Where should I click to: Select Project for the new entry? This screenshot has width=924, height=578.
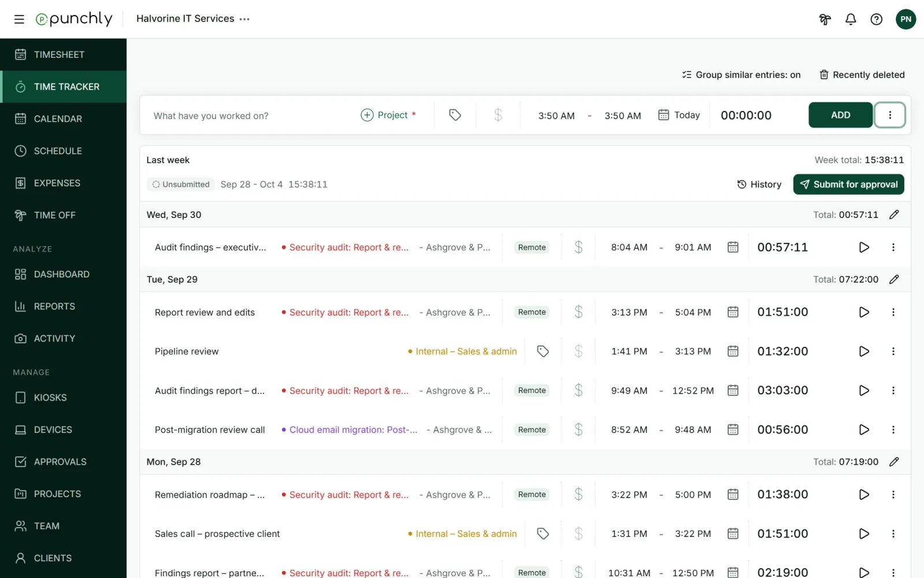tap(388, 115)
